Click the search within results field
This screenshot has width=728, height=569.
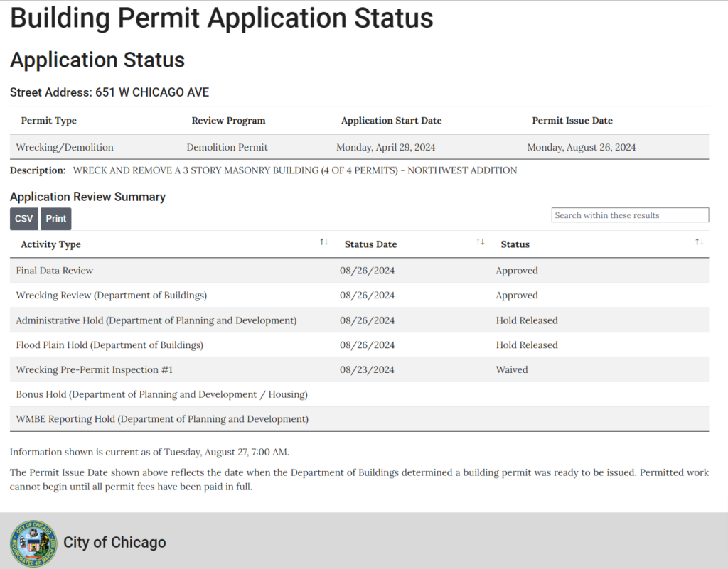(630, 215)
